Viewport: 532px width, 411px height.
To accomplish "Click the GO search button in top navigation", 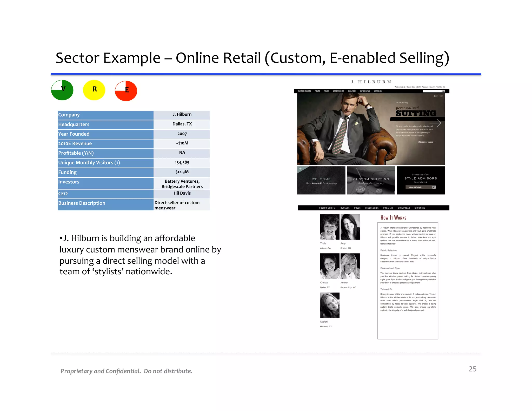I will coord(443,91).
